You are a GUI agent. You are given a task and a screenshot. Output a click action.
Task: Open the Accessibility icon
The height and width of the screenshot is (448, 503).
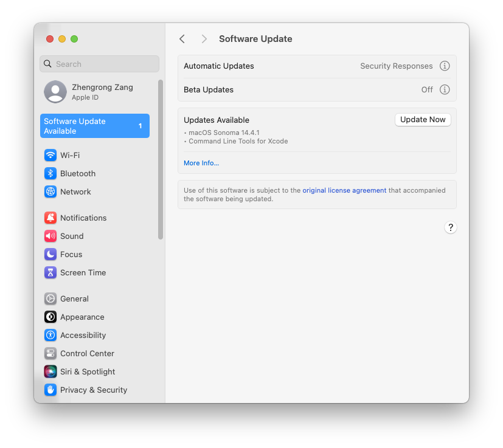pos(50,335)
